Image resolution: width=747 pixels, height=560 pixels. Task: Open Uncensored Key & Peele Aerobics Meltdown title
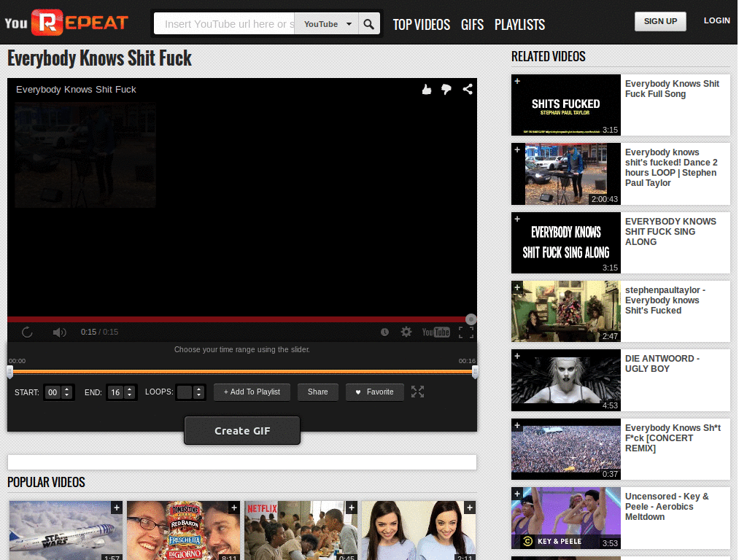click(667, 507)
